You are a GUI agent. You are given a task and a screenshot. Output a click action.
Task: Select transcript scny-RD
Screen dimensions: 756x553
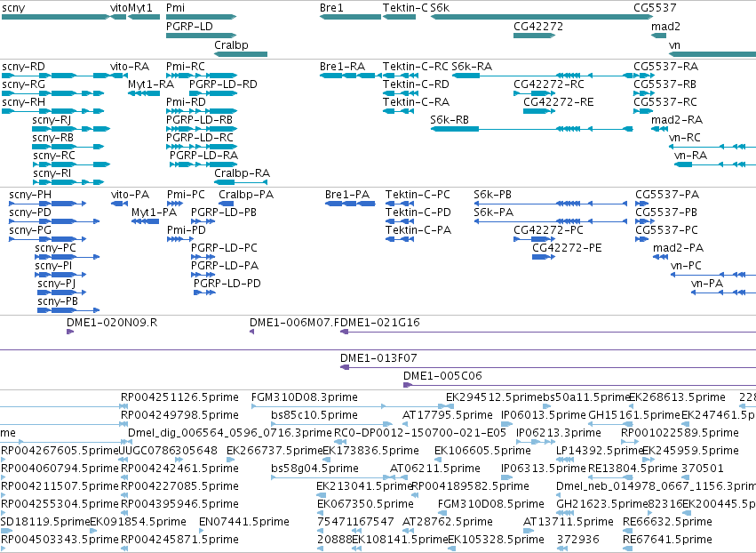click(x=24, y=67)
